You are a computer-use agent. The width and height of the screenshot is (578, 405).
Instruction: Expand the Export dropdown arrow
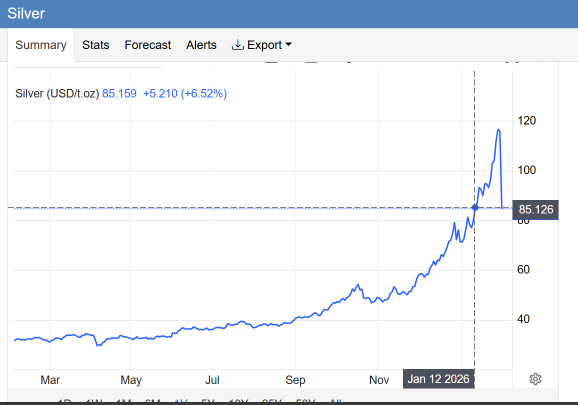[289, 45]
